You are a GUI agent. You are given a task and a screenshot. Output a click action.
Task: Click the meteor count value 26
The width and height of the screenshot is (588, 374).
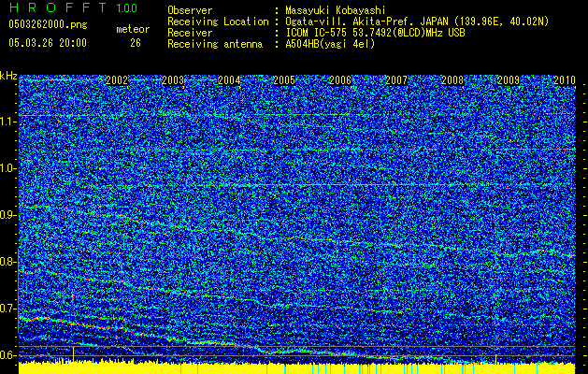[x=136, y=43]
